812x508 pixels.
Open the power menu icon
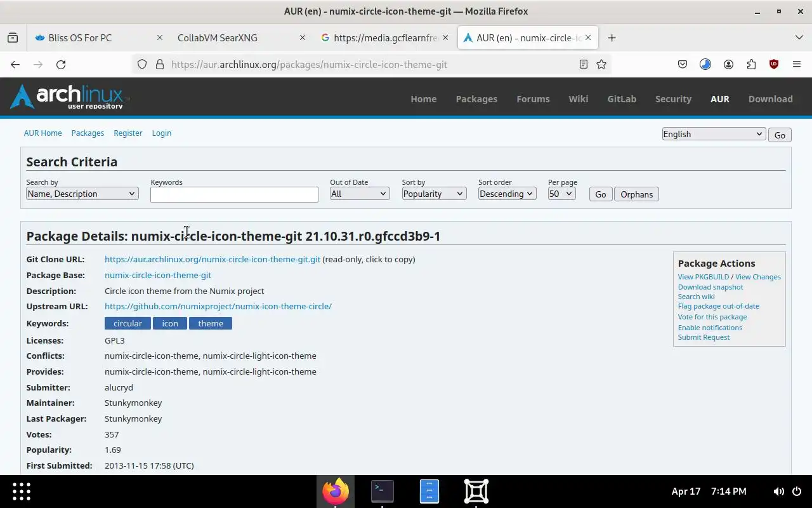pyautogui.click(x=797, y=491)
